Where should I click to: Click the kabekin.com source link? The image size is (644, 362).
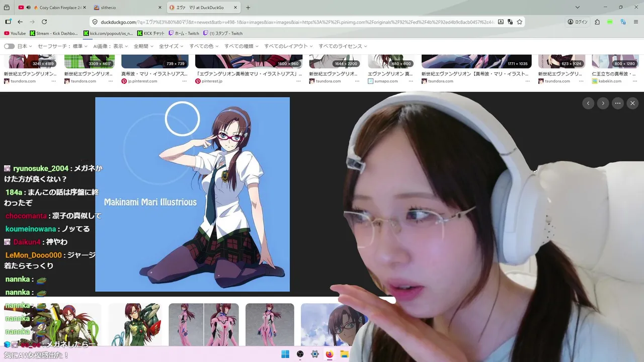pyautogui.click(x=606, y=81)
